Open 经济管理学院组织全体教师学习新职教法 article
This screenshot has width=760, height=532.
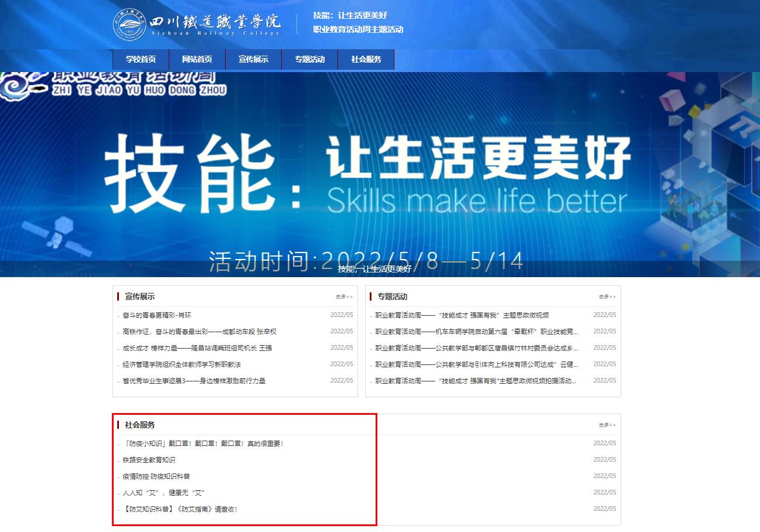click(182, 364)
